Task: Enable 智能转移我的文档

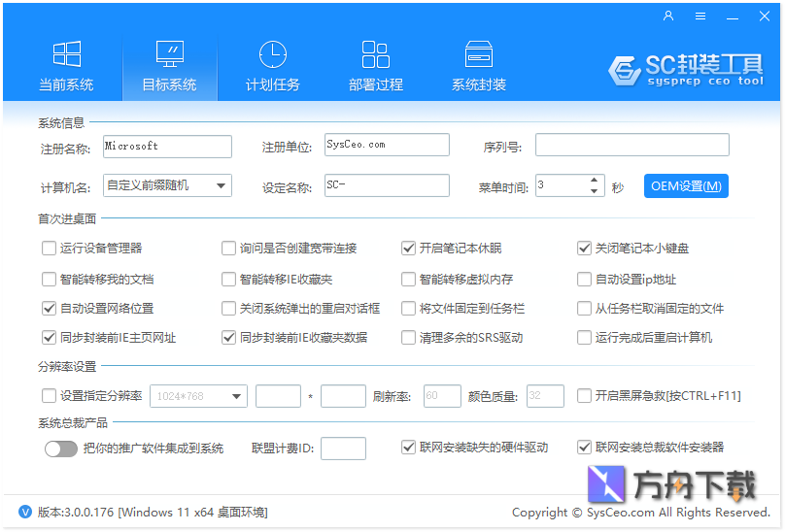Action: pyautogui.click(x=49, y=280)
